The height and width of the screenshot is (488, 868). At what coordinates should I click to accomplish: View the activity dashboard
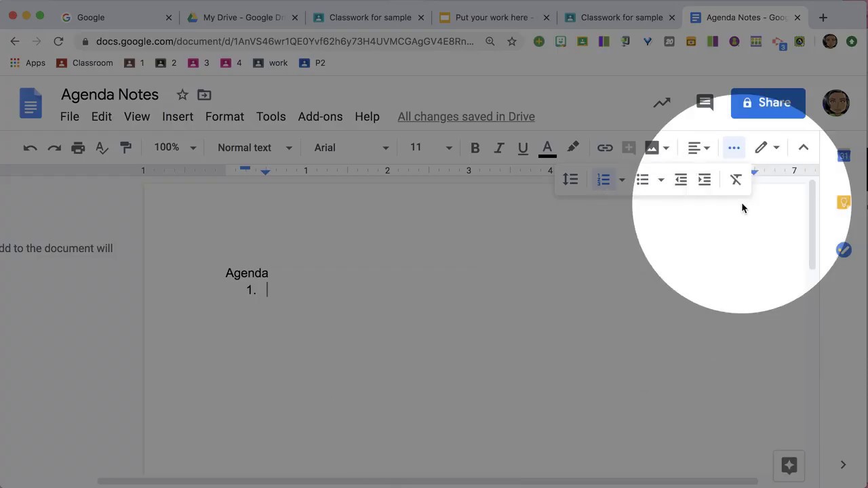(662, 103)
